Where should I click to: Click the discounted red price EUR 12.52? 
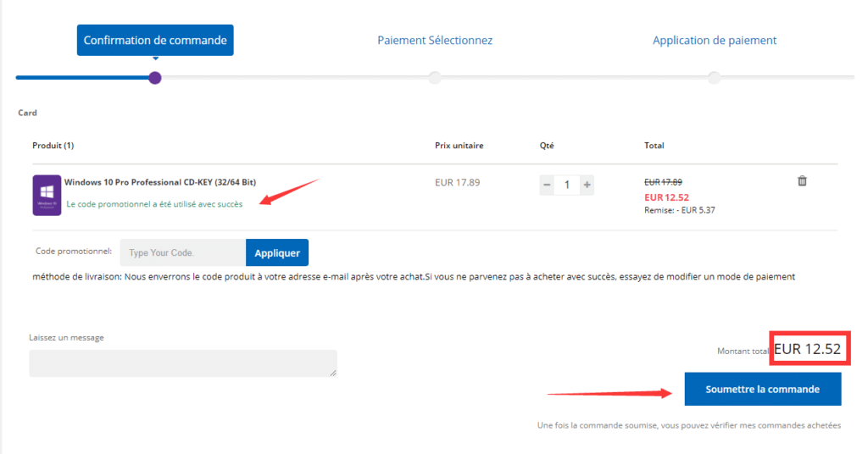click(x=666, y=197)
